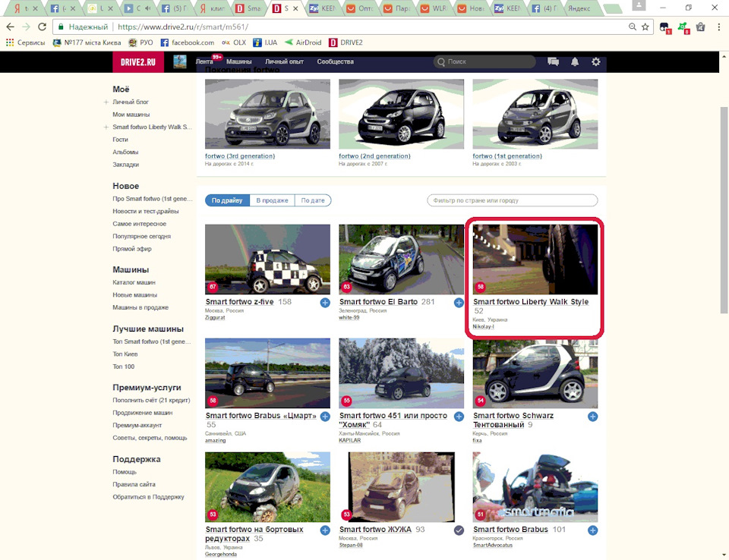Follow Smart fortwo Brabus 101 plus icon
The height and width of the screenshot is (560, 729).
click(593, 530)
